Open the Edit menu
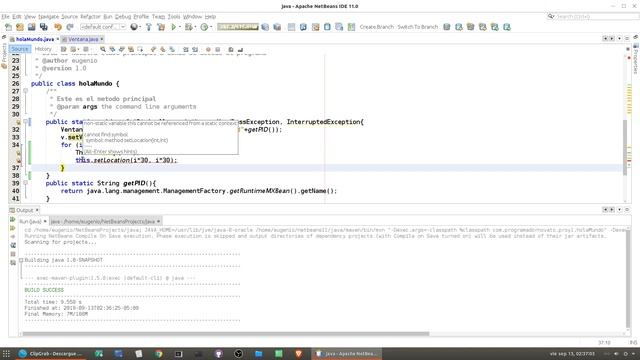This screenshot has height=360, width=640. click(x=17, y=17)
